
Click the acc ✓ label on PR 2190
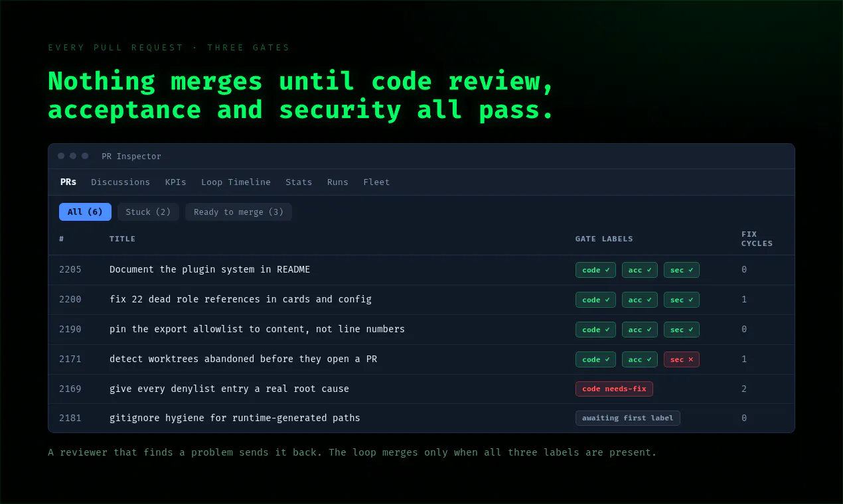click(639, 330)
